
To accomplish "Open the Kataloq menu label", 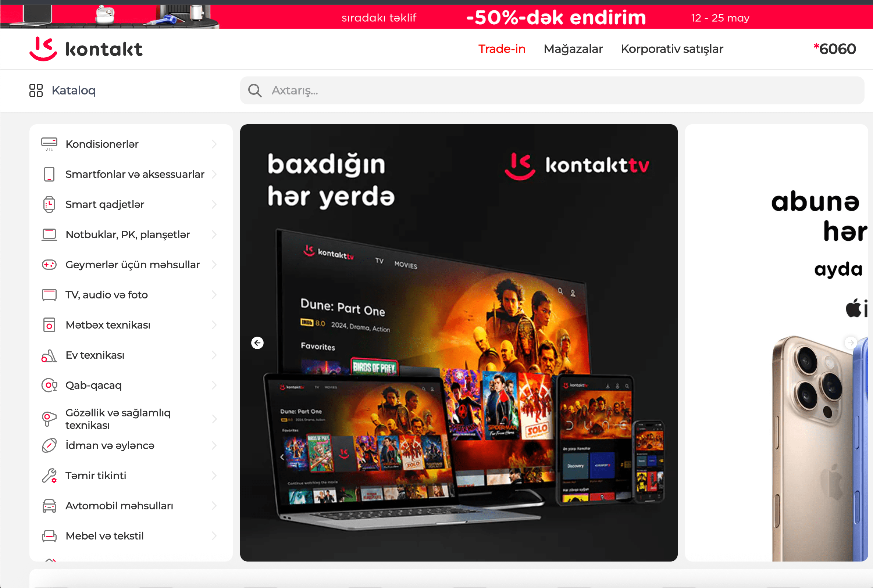I will (74, 90).
